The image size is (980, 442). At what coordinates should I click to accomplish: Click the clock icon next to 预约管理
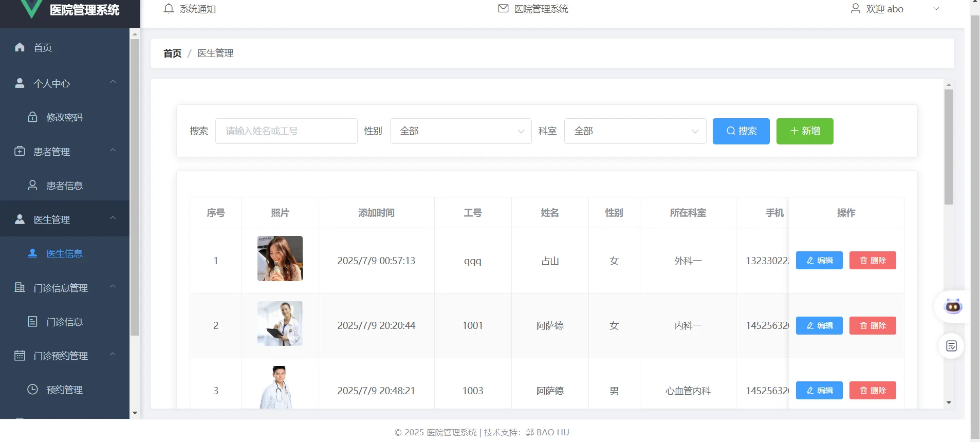pyautogui.click(x=32, y=390)
